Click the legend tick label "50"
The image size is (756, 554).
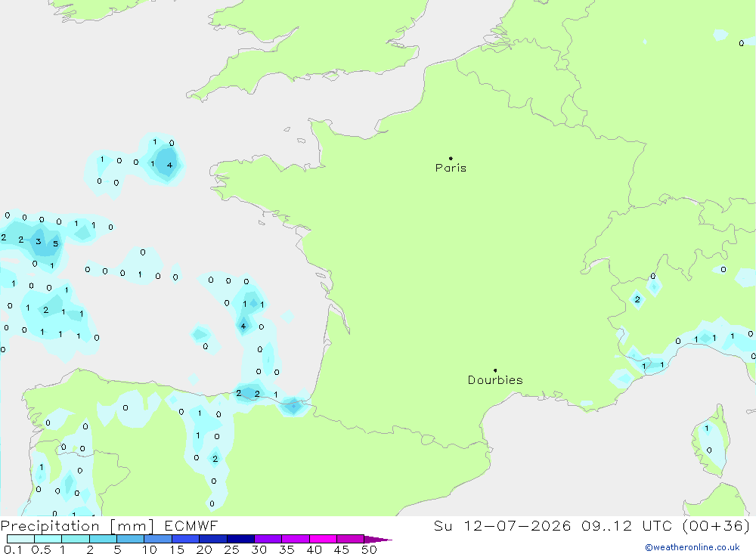369,549
